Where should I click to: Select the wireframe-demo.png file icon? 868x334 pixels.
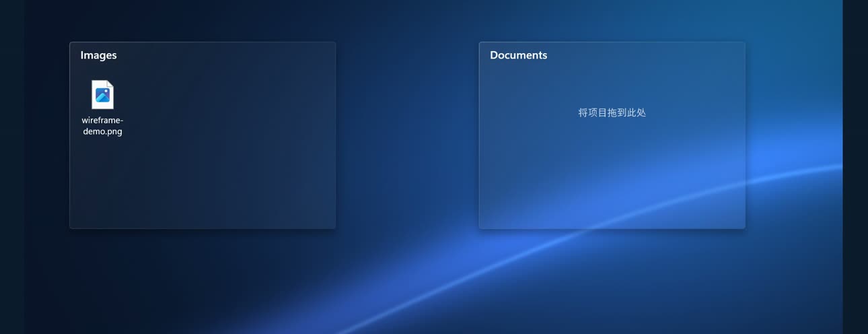coord(103,94)
